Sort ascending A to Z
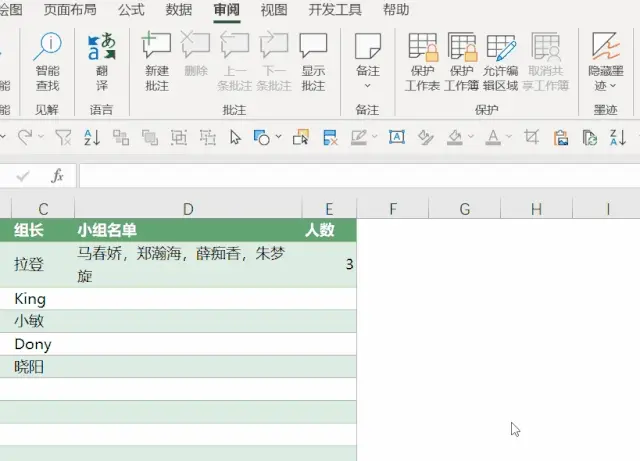 92,138
